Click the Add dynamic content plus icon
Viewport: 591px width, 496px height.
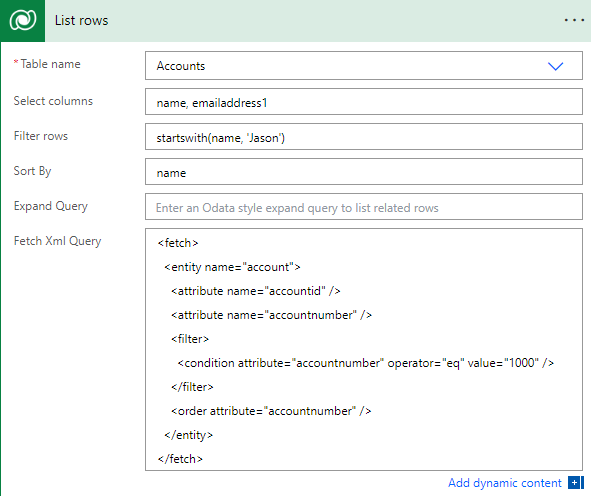click(x=575, y=482)
